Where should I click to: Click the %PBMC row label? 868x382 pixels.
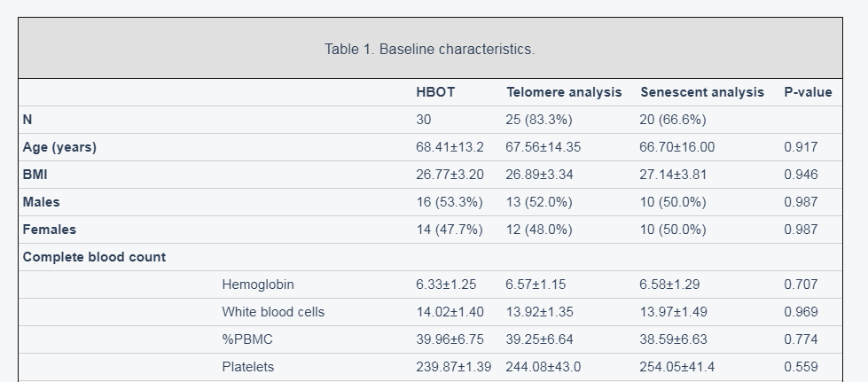point(247,339)
